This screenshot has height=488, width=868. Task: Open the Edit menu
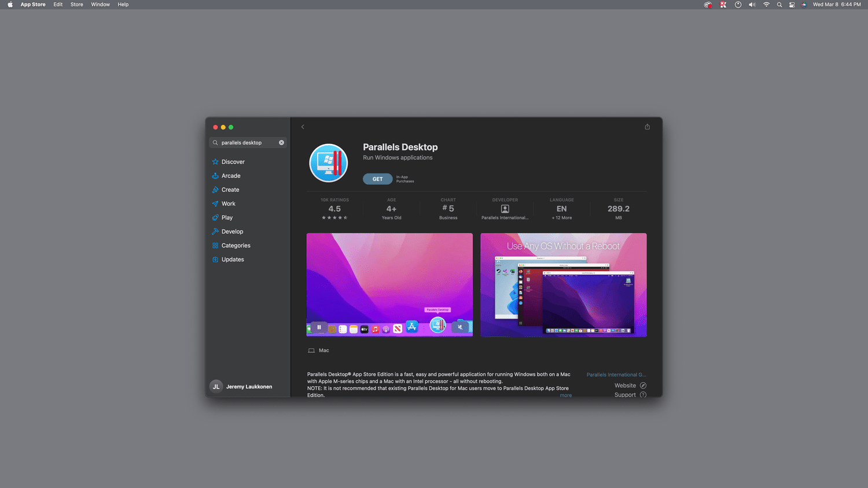pyautogui.click(x=58, y=4)
